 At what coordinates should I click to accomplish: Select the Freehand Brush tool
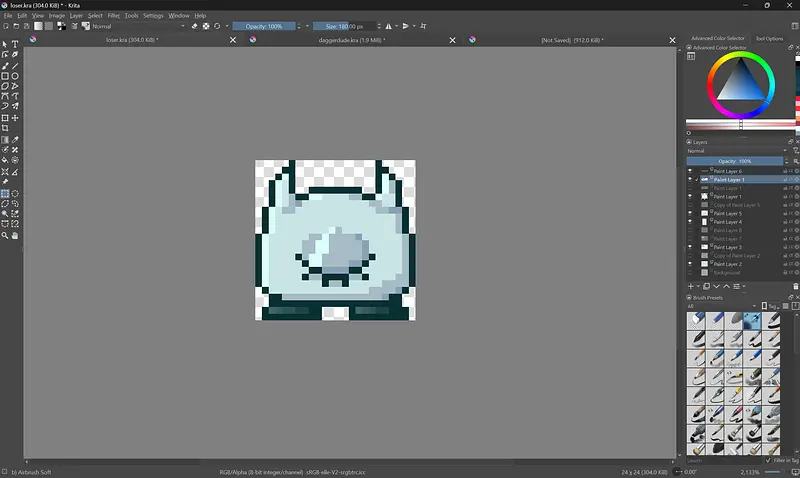point(5,66)
